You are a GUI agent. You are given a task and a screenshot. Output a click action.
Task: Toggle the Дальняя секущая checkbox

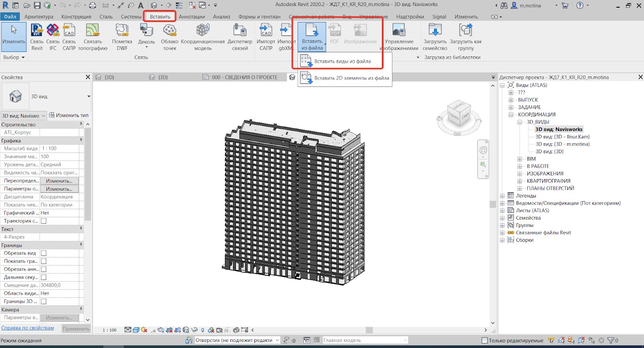43,277
